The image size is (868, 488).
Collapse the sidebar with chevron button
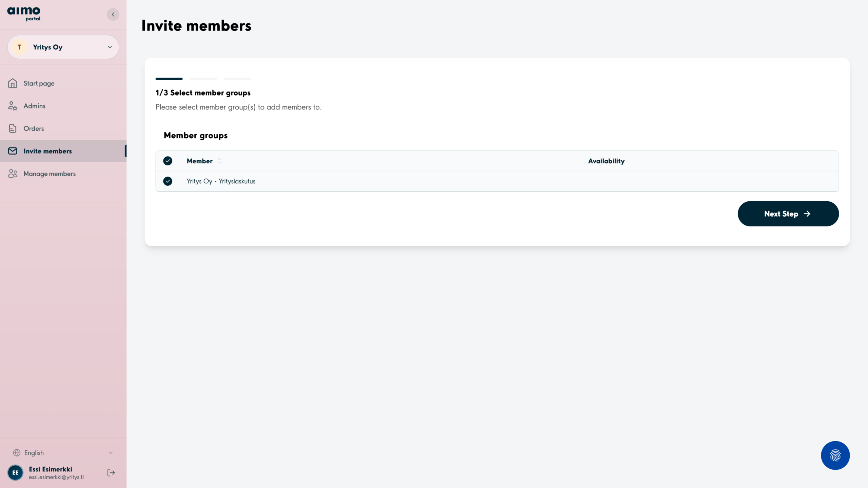point(113,14)
